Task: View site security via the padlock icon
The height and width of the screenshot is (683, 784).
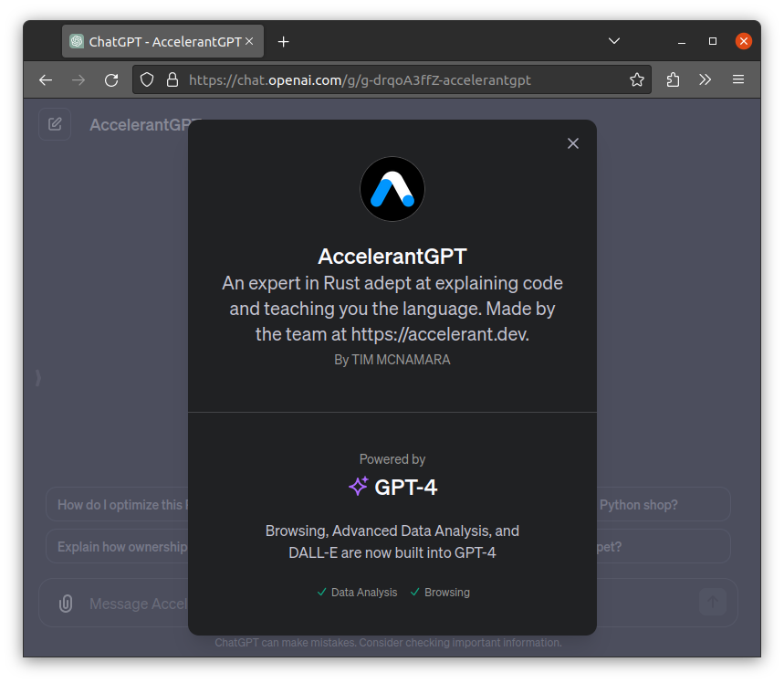Action: tap(172, 79)
